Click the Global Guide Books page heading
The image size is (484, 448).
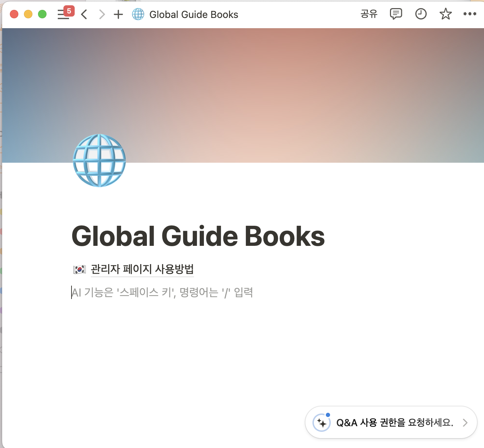(198, 236)
